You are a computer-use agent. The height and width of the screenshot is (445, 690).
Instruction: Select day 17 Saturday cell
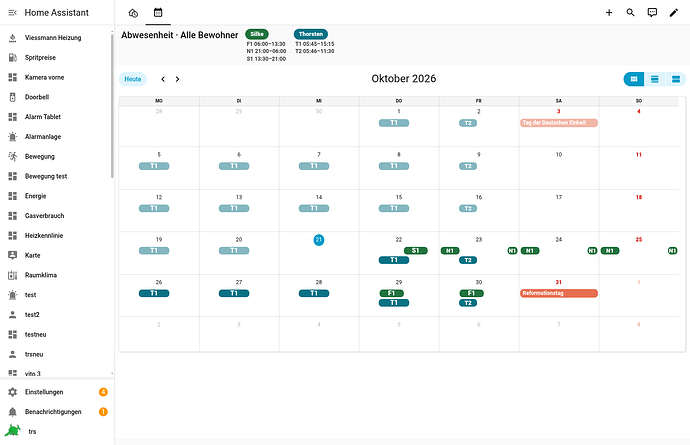pos(559,210)
